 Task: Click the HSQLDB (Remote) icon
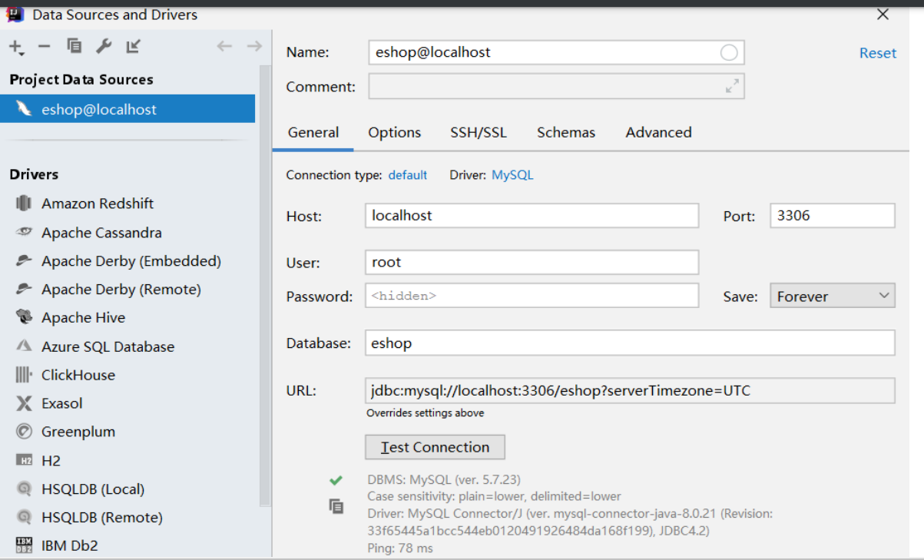(x=24, y=517)
